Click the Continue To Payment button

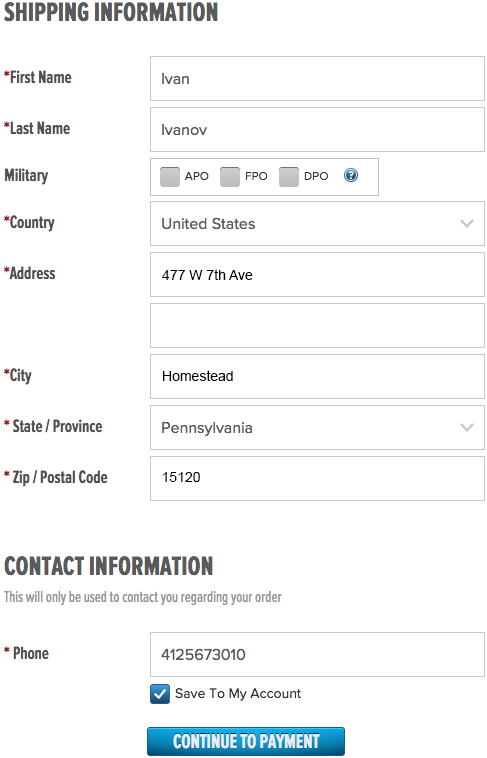(246, 741)
